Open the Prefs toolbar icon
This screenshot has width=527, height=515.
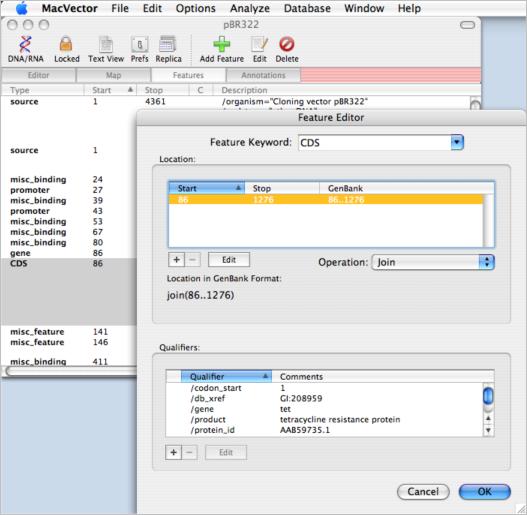(139, 45)
